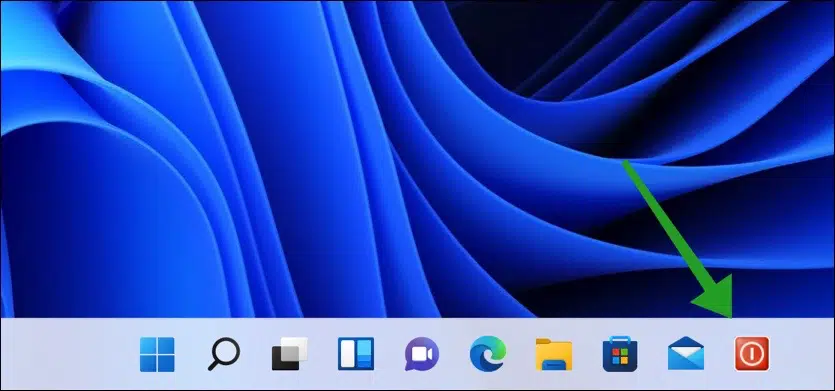The width and height of the screenshot is (835, 391).
Task: Open the Windows Start menu
Action: pos(157,354)
